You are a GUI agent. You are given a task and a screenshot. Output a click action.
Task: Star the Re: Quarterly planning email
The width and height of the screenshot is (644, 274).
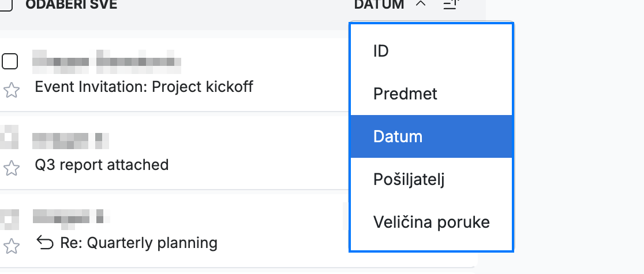point(12,246)
